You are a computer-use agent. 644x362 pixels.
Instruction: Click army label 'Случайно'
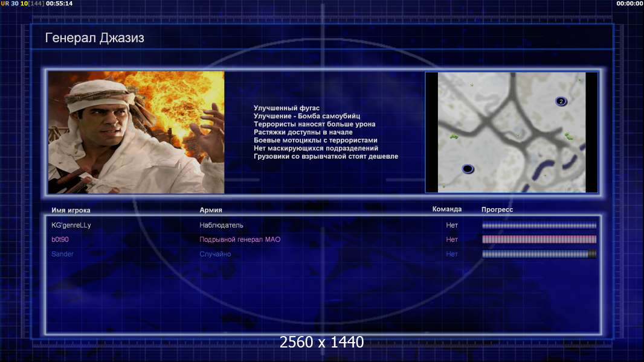pyautogui.click(x=215, y=254)
